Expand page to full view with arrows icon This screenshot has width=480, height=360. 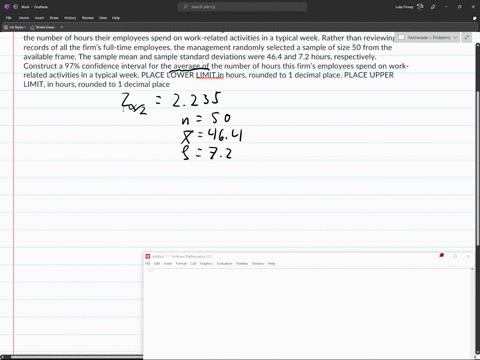click(467, 37)
